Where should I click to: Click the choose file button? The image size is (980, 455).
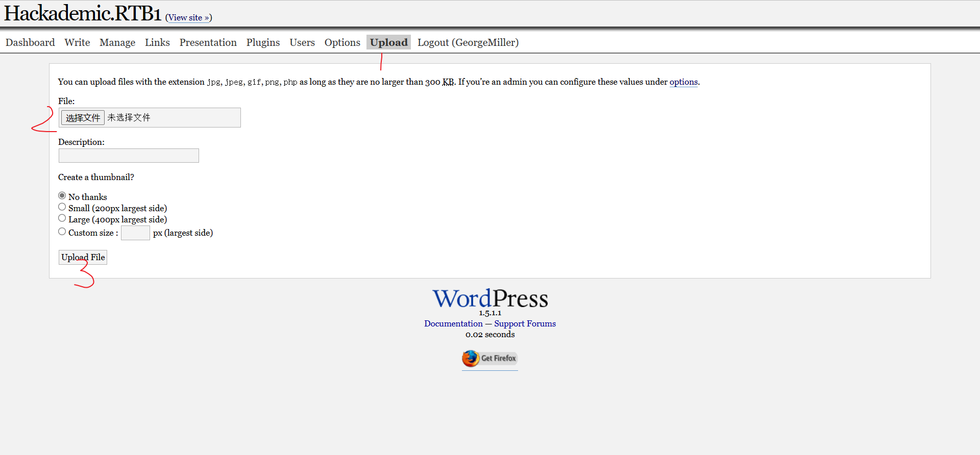point(83,118)
